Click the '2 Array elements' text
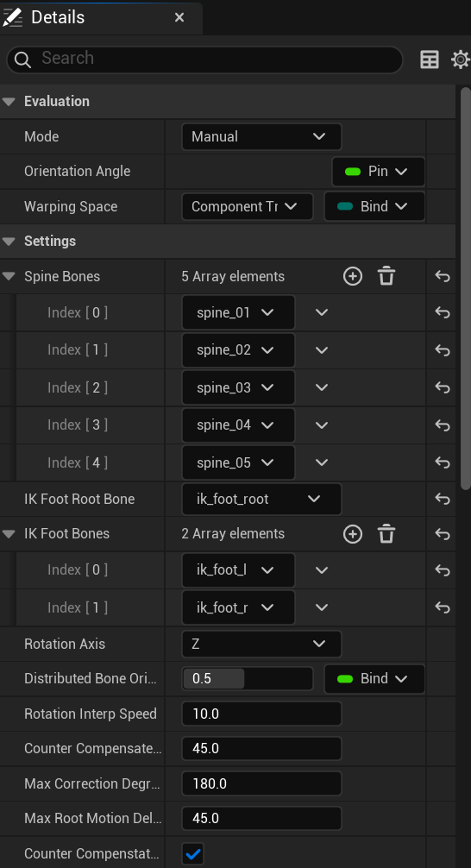Viewport: 471px width, 868px height. click(x=233, y=533)
